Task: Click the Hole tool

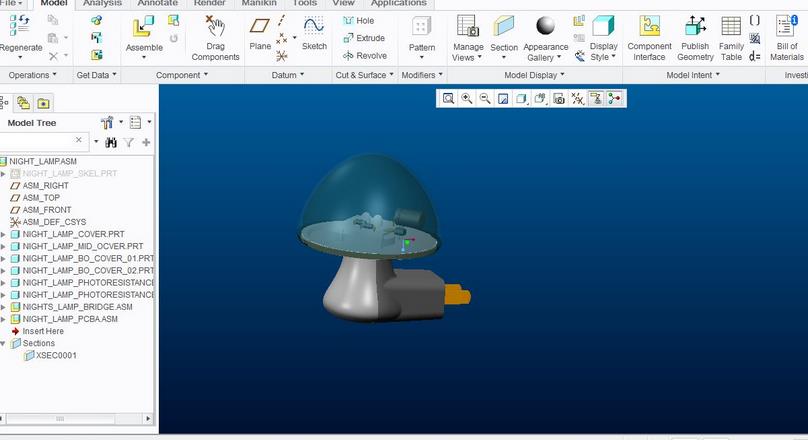Action: [x=359, y=21]
